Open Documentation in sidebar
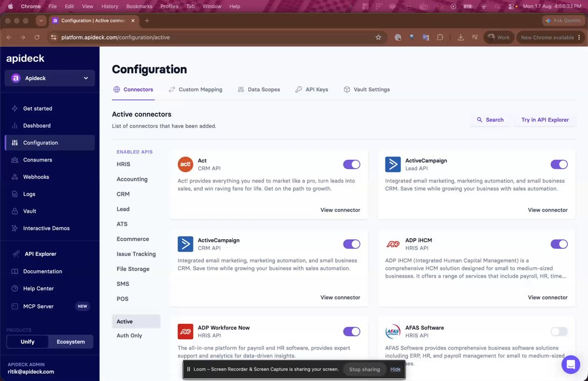The image size is (588, 381). tap(42, 271)
